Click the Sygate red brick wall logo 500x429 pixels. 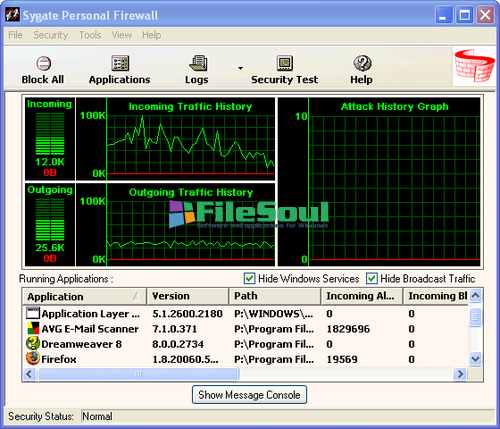click(474, 66)
